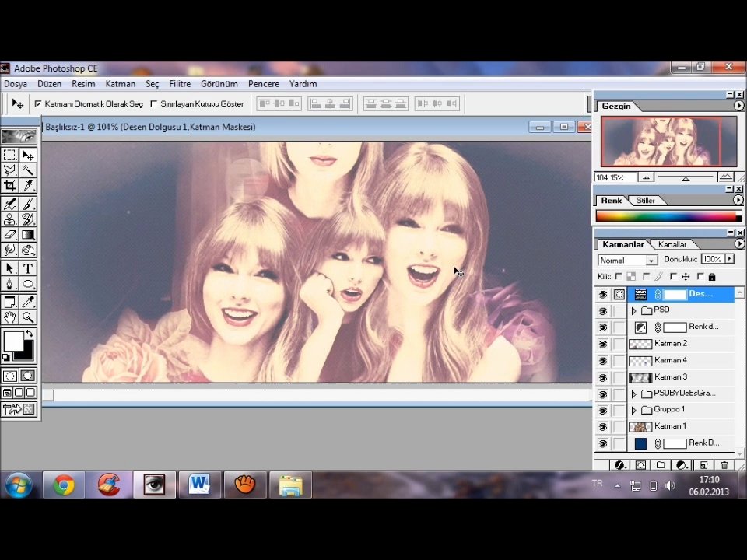The image size is (747, 560).
Task: Open the Düzen menu
Action: pyautogui.click(x=50, y=84)
